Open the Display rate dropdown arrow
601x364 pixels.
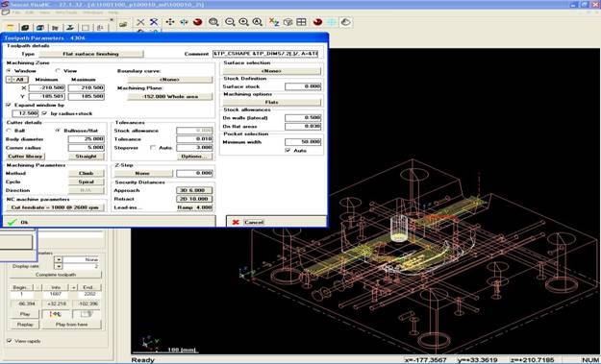pos(59,266)
